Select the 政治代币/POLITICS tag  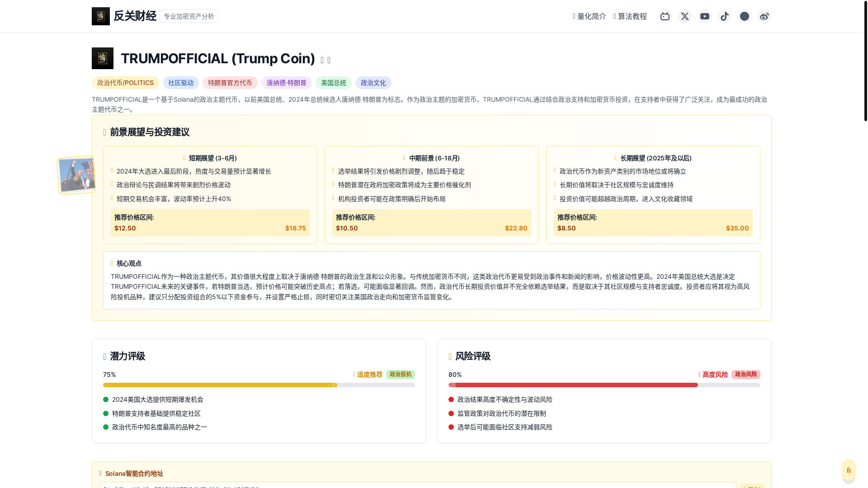pos(125,83)
